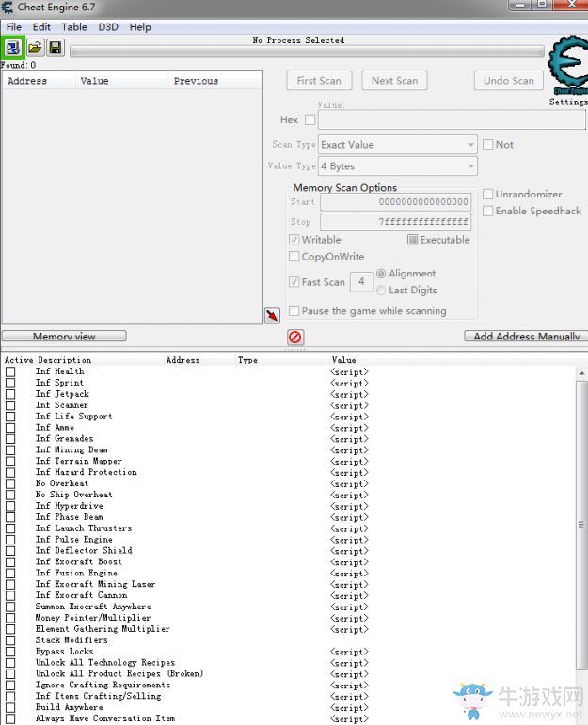Copy selected addresses with red arrow icon
The height and width of the screenshot is (725, 588).
coord(272,315)
